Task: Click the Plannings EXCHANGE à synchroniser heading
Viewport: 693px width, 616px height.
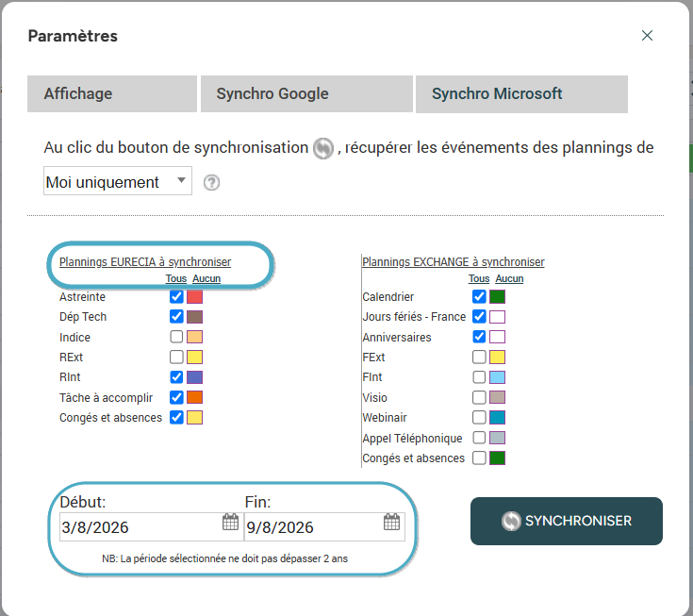Action: pos(454,262)
